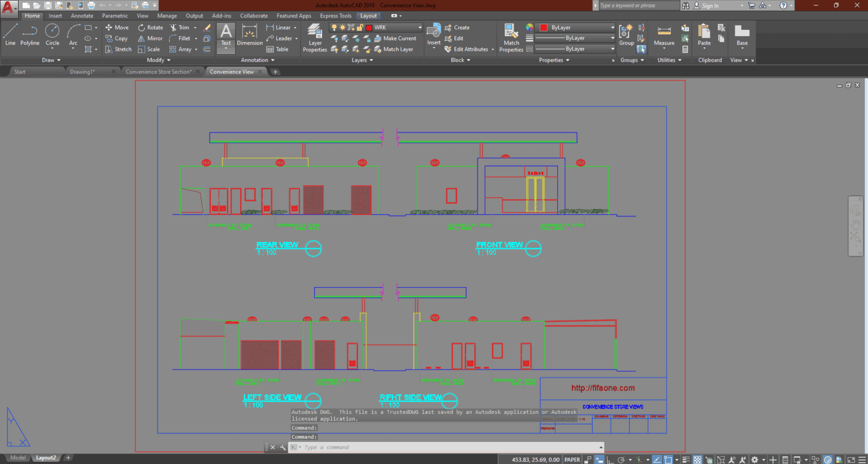Toggle grid display in the status bar

point(696,459)
